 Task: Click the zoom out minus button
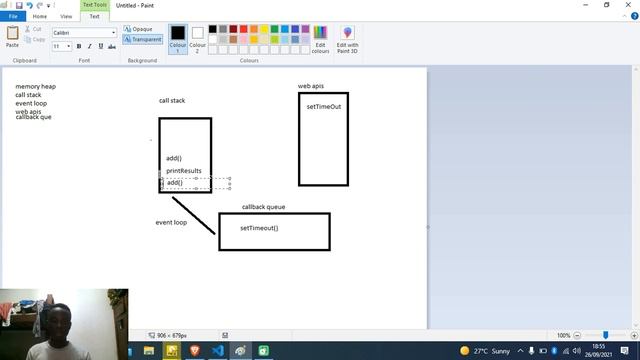pyautogui.click(x=577, y=336)
